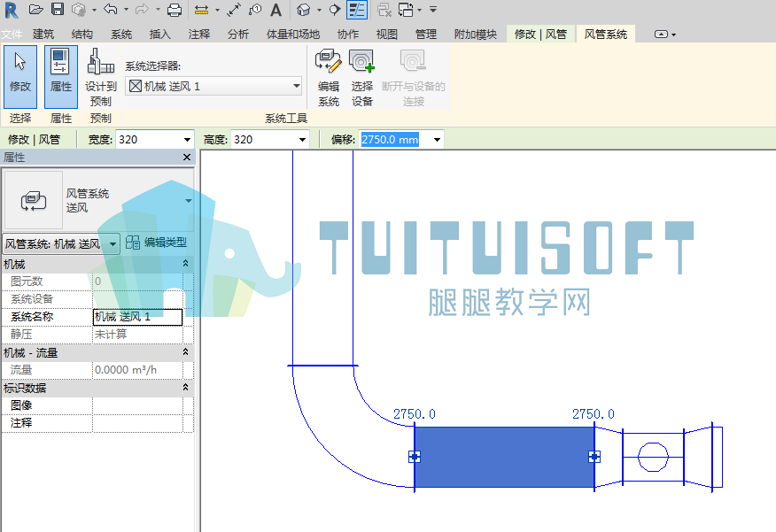776x532 pixels.
Task: Open the 风管系统: 机械 送风 instance filter dropdown
Action: 61,243
